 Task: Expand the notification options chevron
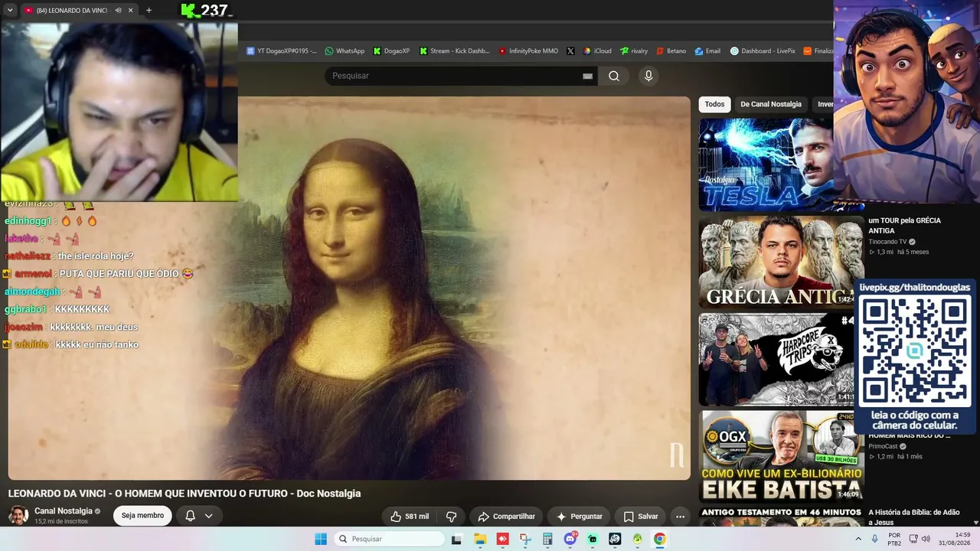click(208, 516)
